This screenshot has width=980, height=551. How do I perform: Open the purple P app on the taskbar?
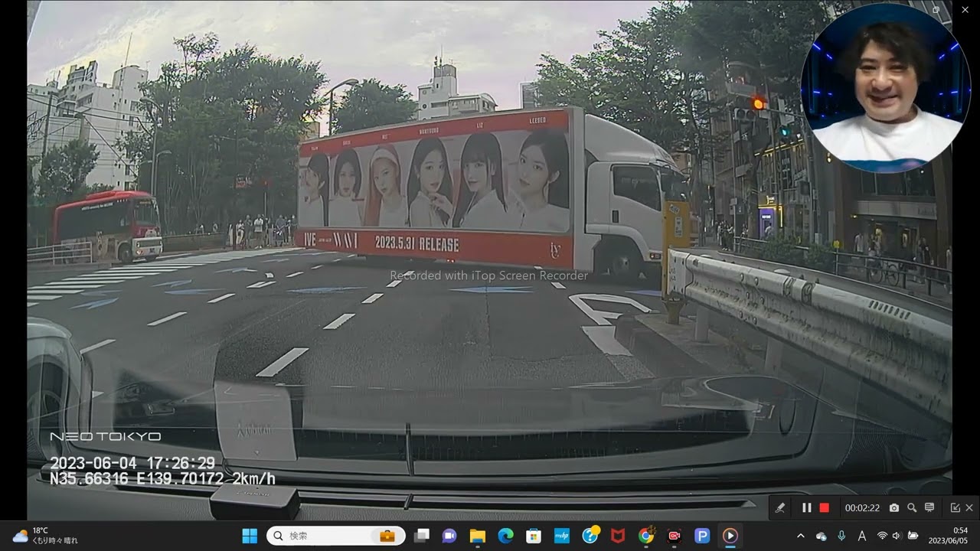pos(702,536)
